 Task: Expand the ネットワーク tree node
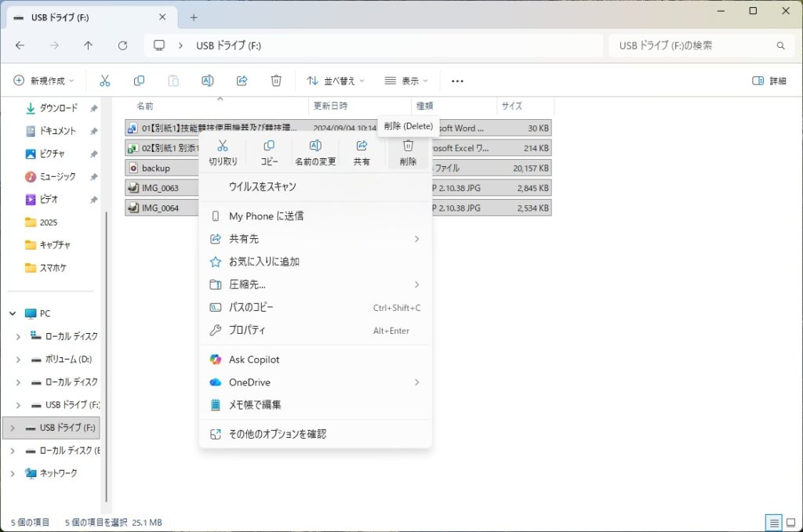coord(13,473)
